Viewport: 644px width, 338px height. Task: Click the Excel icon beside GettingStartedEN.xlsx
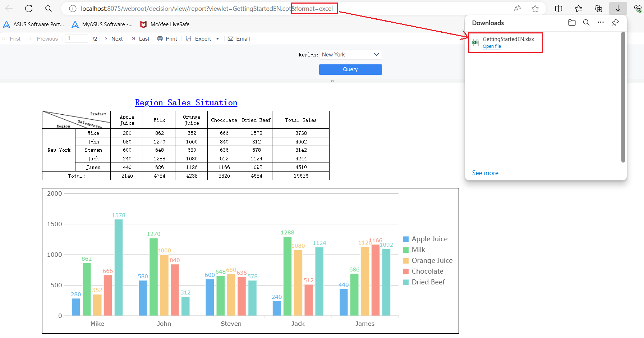(x=475, y=42)
